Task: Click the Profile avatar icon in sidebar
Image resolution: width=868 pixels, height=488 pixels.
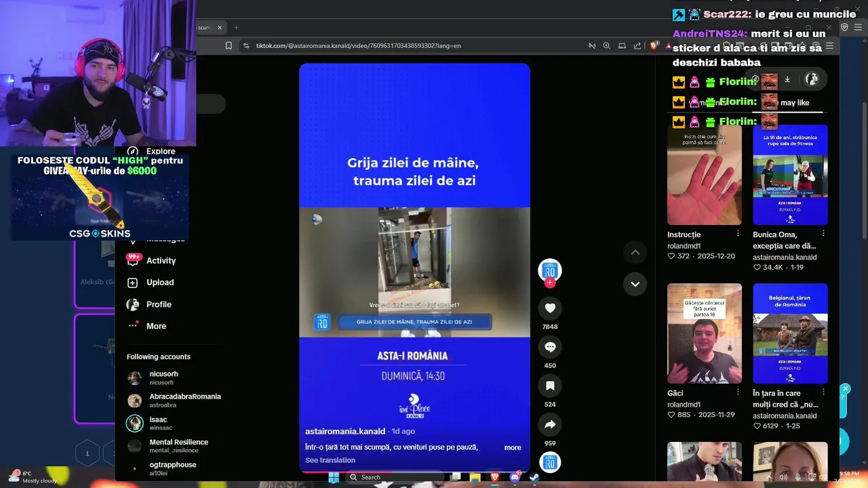Action: point(133,304)
